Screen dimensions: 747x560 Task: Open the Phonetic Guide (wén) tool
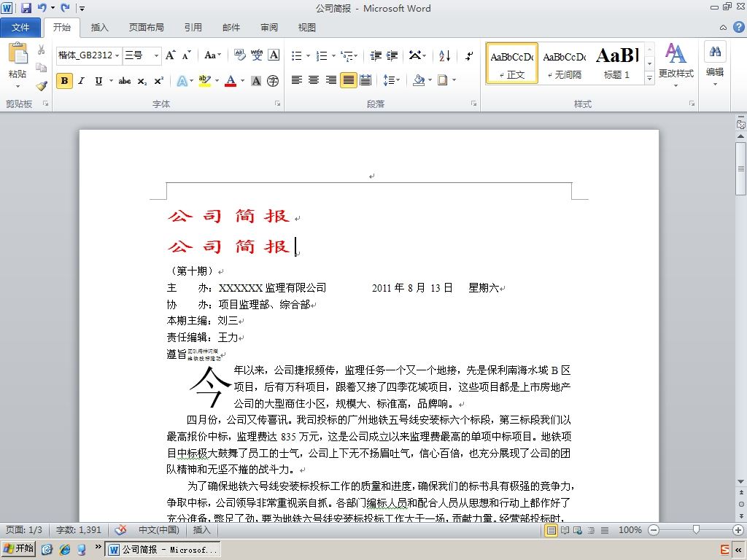pos(257,55)
